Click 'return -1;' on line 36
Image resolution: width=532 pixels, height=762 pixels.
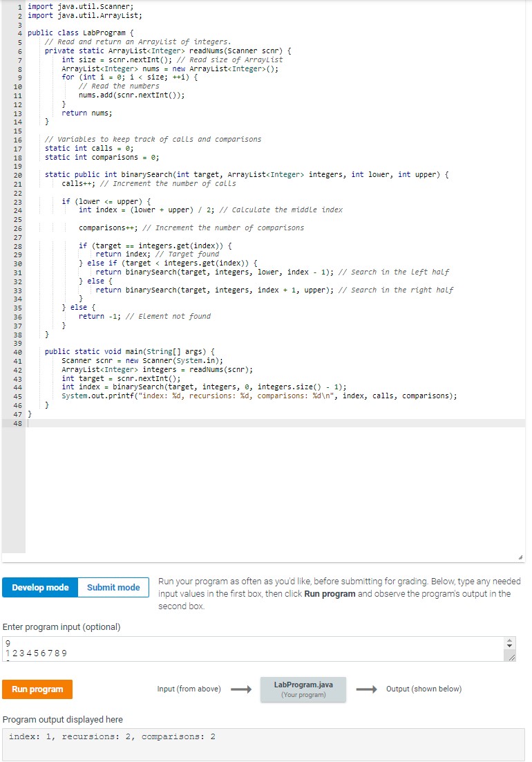click(99, 317)
